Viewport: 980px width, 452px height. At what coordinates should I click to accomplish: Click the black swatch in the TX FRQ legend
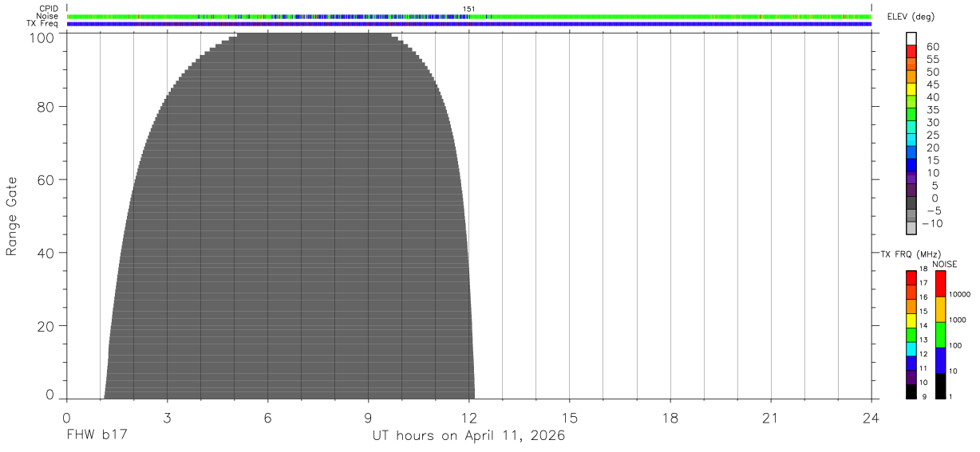point(911,392)
